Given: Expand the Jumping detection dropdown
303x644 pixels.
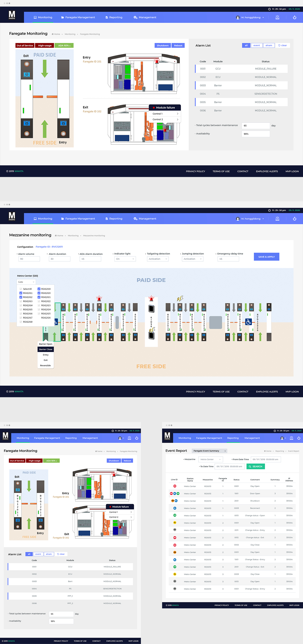Looking at the screenshot, I should click(x=192, y=259).
